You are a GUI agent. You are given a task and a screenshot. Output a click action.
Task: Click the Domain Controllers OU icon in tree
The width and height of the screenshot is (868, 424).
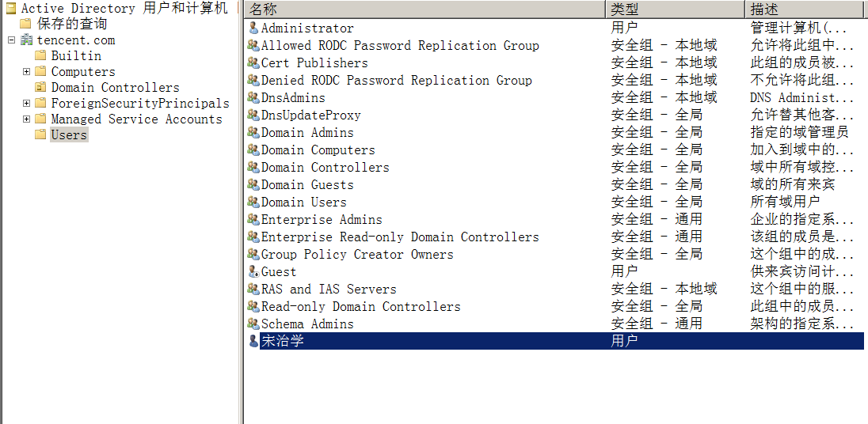click(40, 87)
